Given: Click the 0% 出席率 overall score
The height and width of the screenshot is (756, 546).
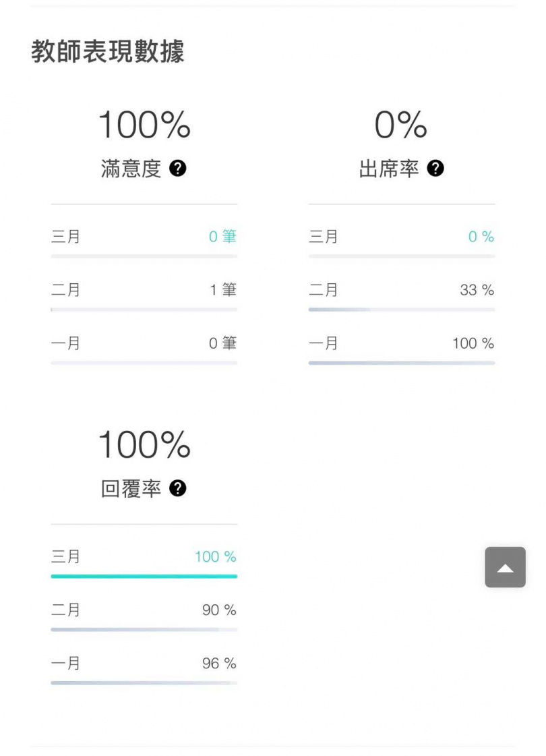Looking at the screenshot, I should (401, 125).
